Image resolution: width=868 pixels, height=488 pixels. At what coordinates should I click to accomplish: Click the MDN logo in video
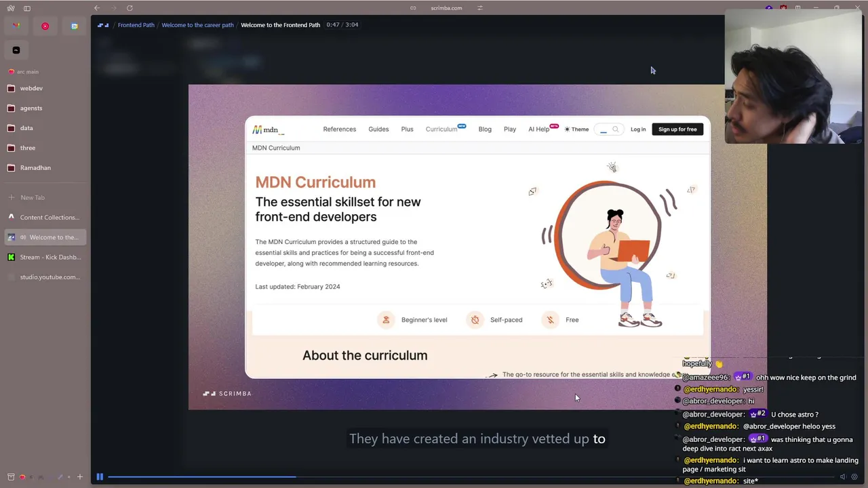[269, 129]
